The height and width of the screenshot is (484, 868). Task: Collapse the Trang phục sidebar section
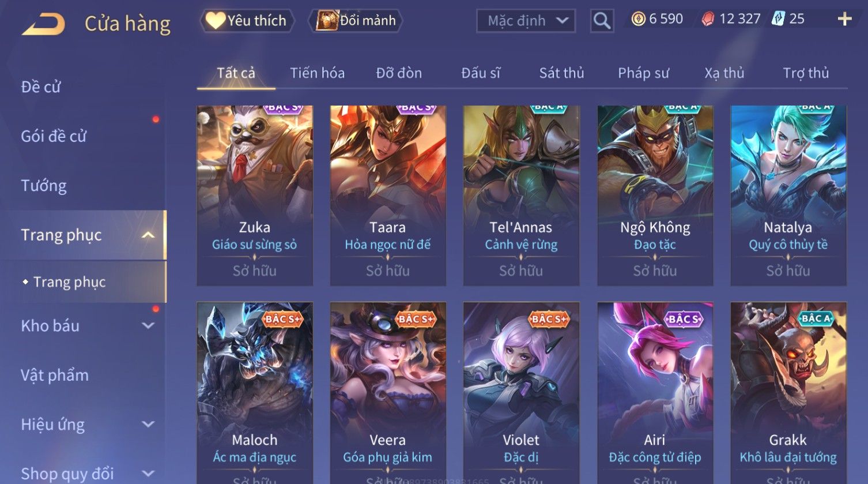(x=148, y=235)
